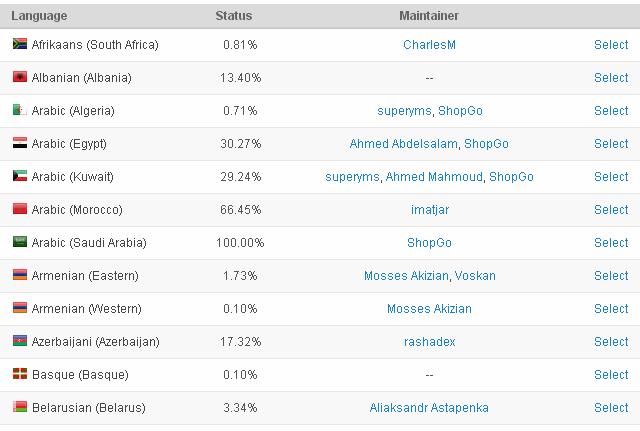Click the Voskan maintainer link
Image resolution: width=640 pixels, height=431 pixels.
pos(474,276)
